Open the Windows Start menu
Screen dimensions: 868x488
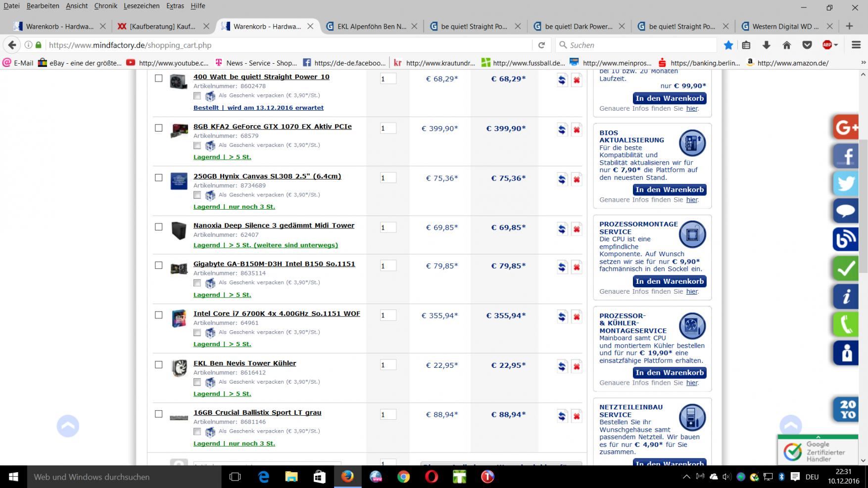[x=13, y=477]
